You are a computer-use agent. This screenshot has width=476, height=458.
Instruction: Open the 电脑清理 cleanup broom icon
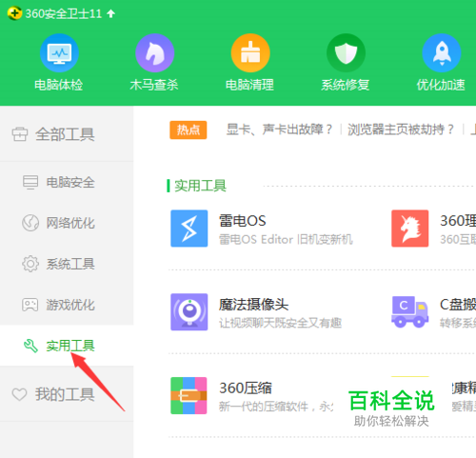point(250,52)
